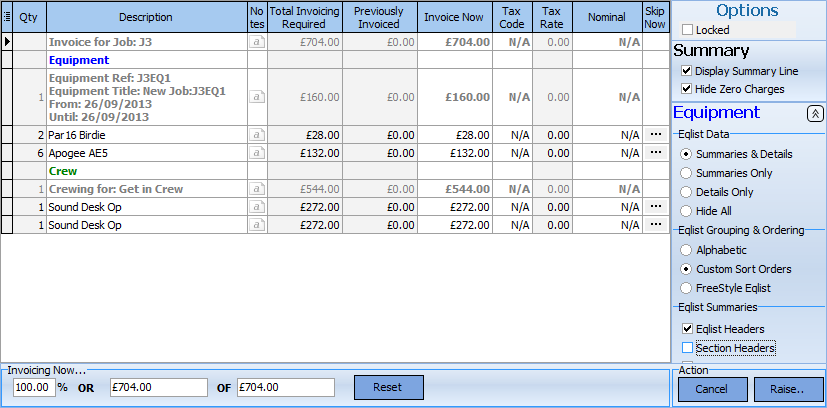
Task: Open notes icon for Par 16 Birdie
Action: (x=256, y=134)
